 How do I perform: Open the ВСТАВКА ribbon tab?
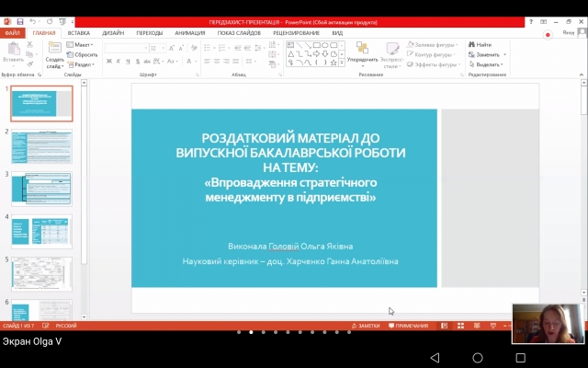click(x=78, y=32)
